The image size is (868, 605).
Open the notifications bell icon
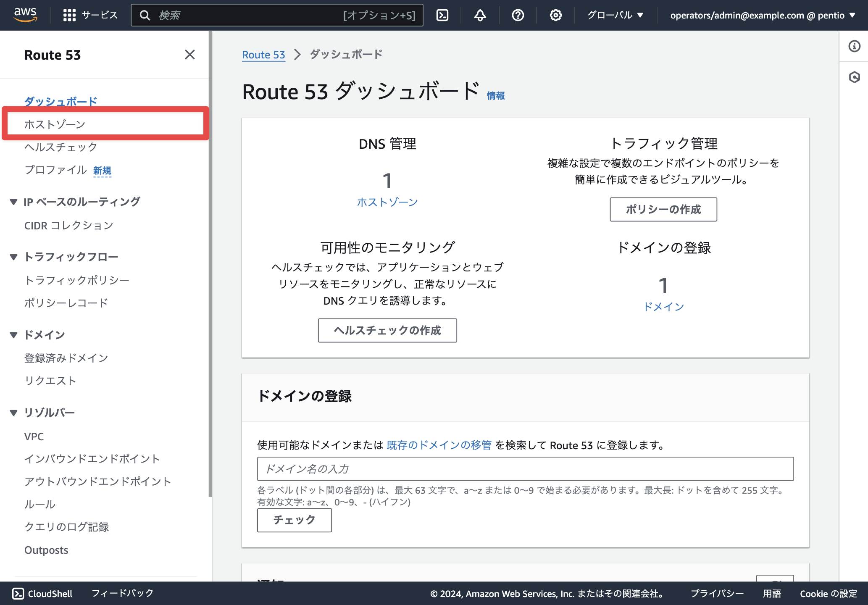(480, 15)
